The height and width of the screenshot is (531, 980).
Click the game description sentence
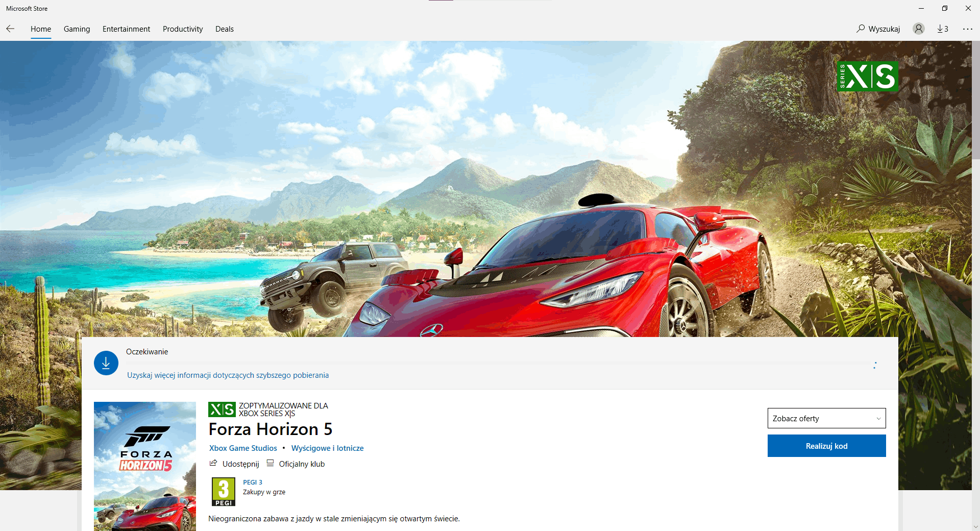334,519
